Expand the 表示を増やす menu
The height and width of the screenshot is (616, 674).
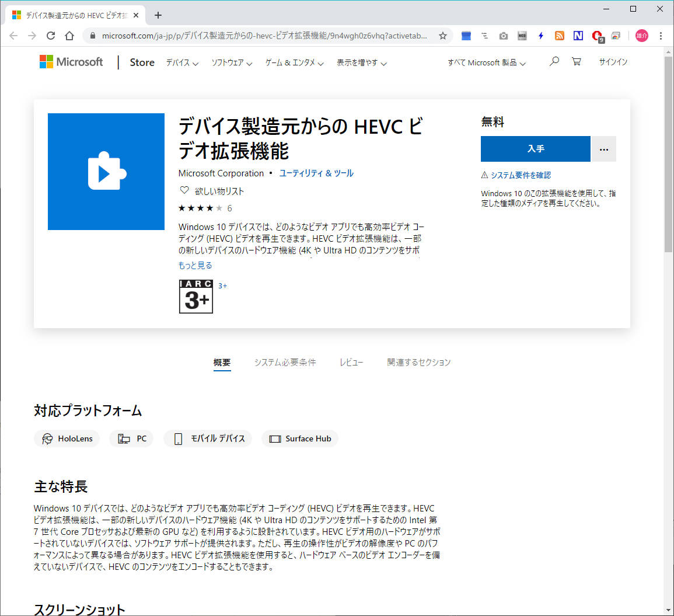point(362,63)
